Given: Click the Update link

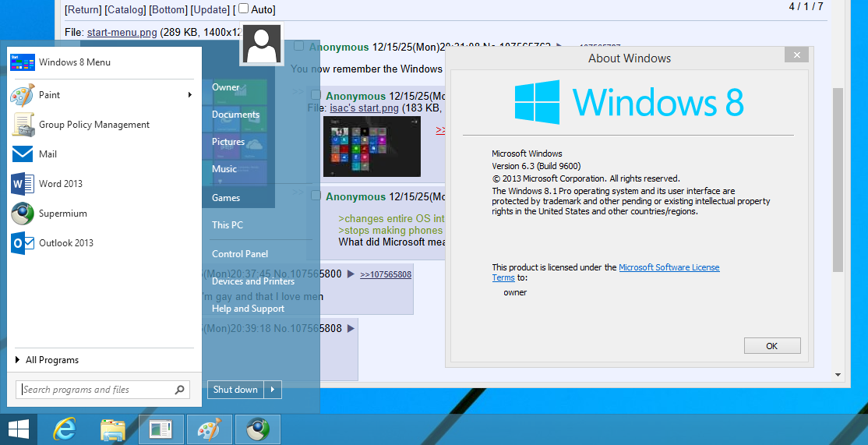Looking at the screenshot, I should 210,9.
